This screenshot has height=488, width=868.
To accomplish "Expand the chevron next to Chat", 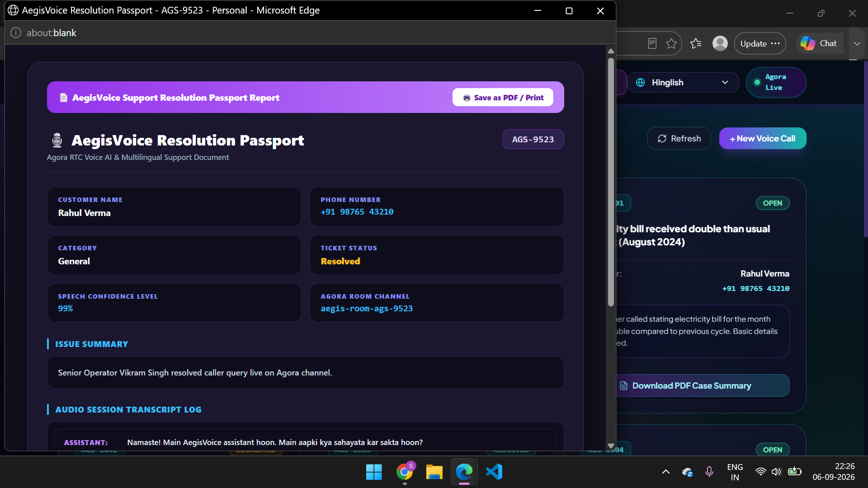I will [x=857, y=44].
